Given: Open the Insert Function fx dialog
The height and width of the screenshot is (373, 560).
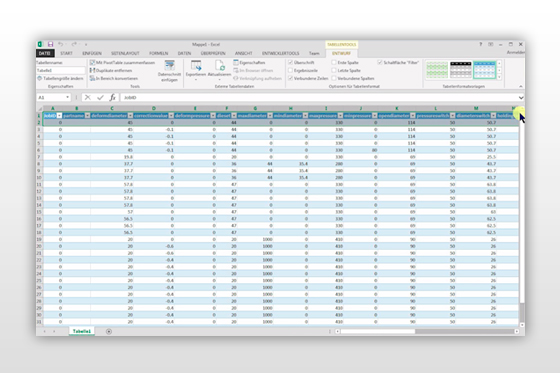Looking at the screenshot, I should click(x=112, y=97).
